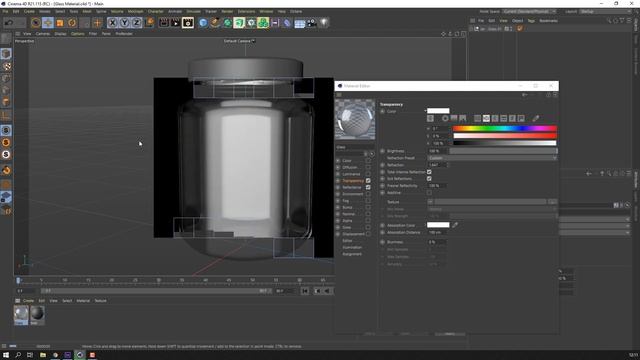This screenshot has width=640, height=360.
Task: Open Windows Start button on taskbar
Action: [x=6, y=355]
